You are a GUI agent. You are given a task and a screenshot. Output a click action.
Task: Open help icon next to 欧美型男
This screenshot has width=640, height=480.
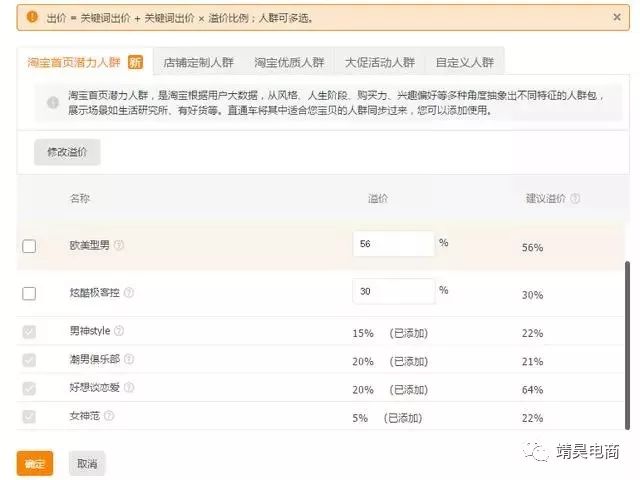(119, 245)
